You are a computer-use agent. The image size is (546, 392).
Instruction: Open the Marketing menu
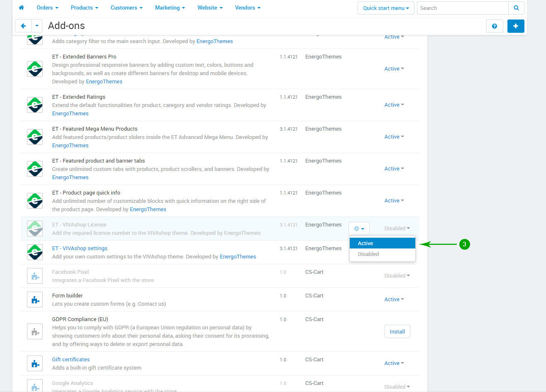(170, 7)
